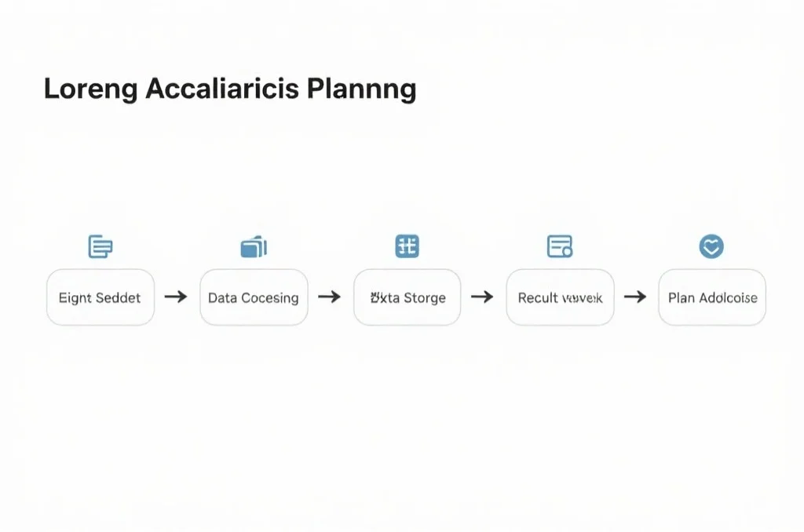
Task: Click the document icon above Eignt Seddet
Action: click(x=100, y=246)
